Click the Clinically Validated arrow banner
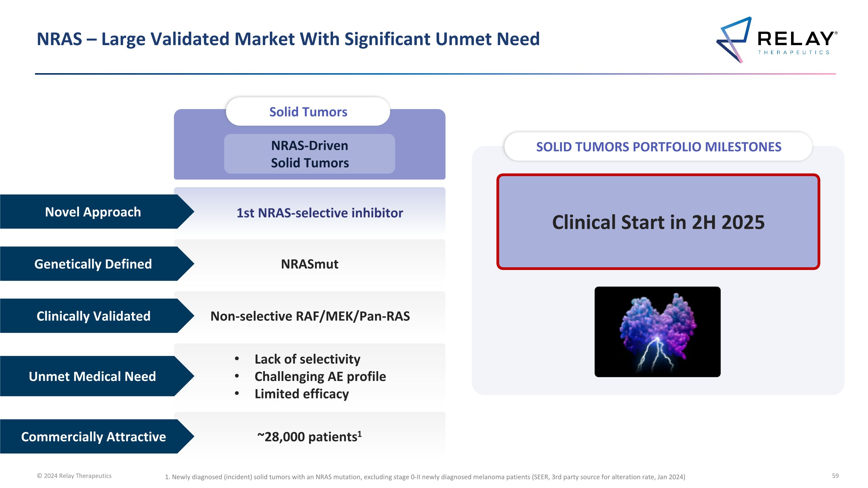Viewport: 868px width, 488px height. 93,316
